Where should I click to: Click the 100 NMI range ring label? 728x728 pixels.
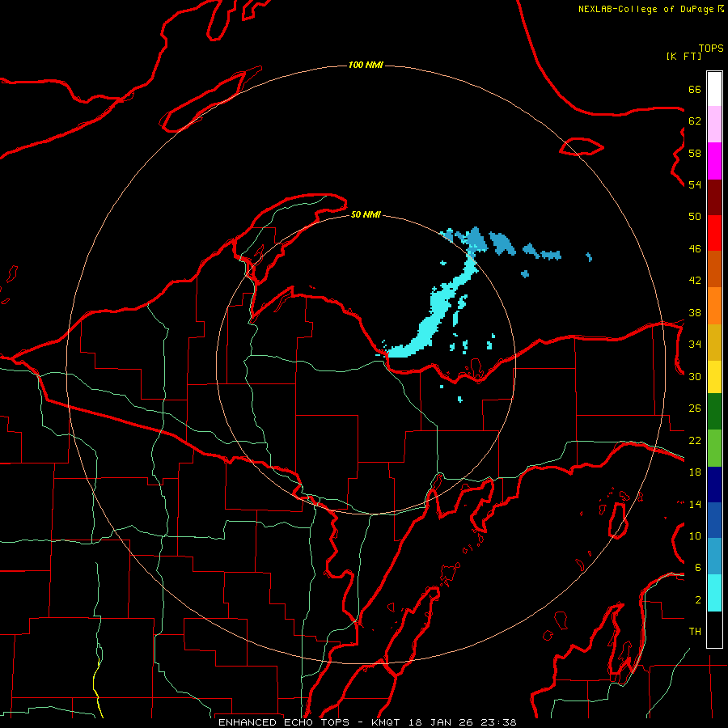pos(366,65)
